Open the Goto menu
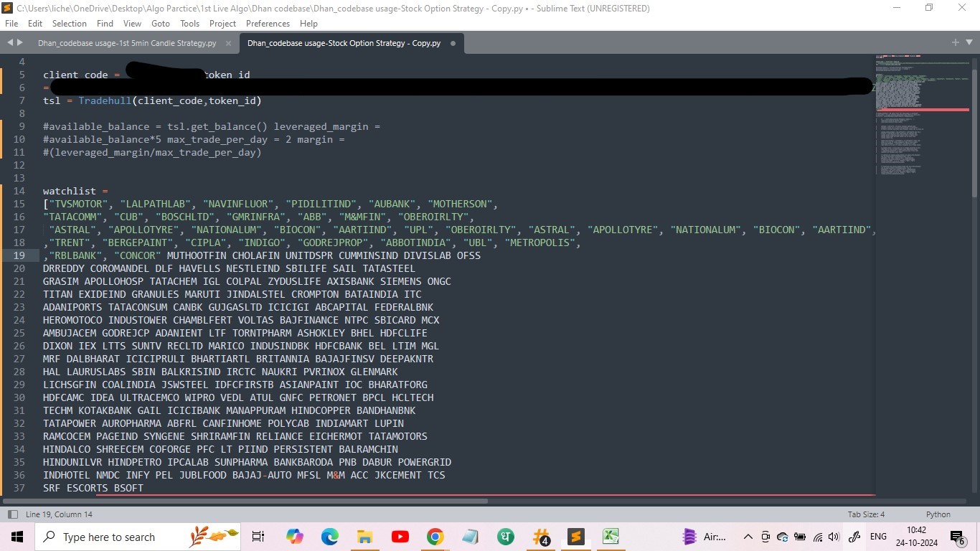 coord(161,24)
